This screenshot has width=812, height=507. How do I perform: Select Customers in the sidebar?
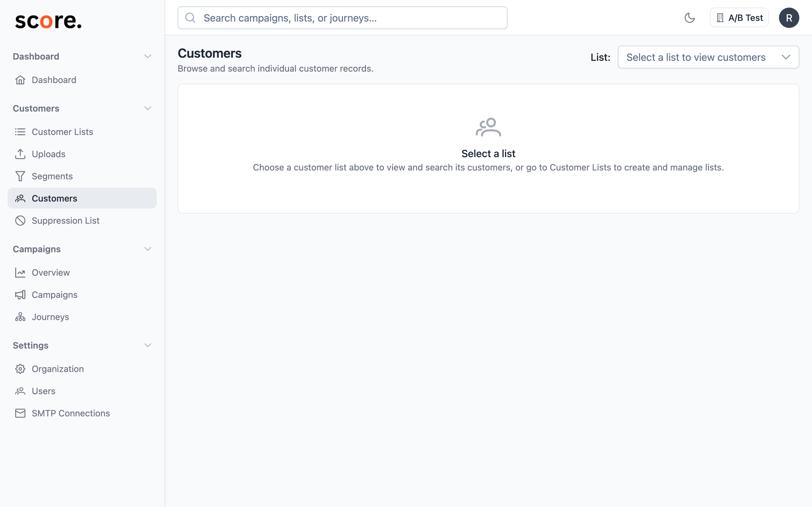click(54, 198)
